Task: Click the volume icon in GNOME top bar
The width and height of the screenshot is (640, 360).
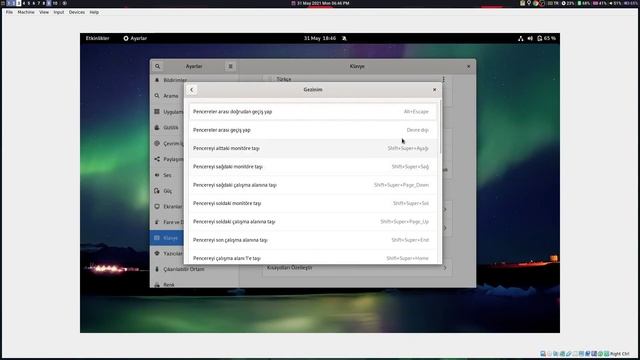Action: pos(530,38)
